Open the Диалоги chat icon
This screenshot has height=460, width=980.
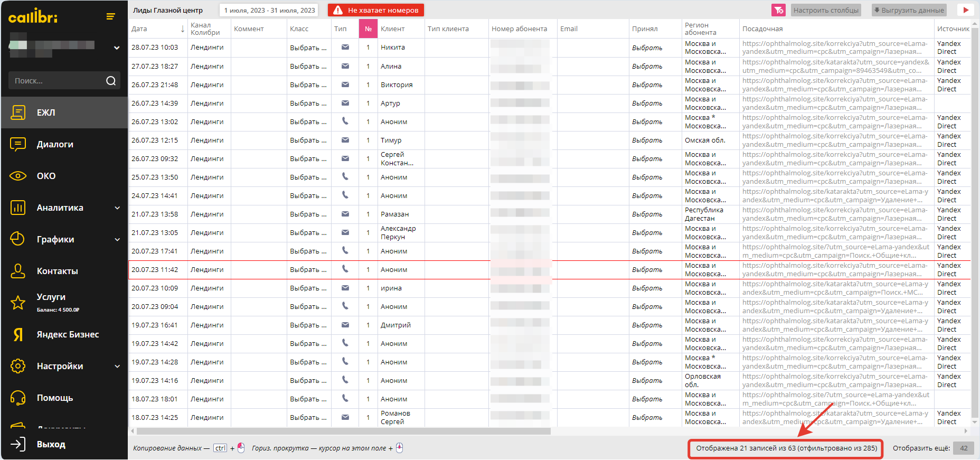pyautogui.click(x=18, y=144)
